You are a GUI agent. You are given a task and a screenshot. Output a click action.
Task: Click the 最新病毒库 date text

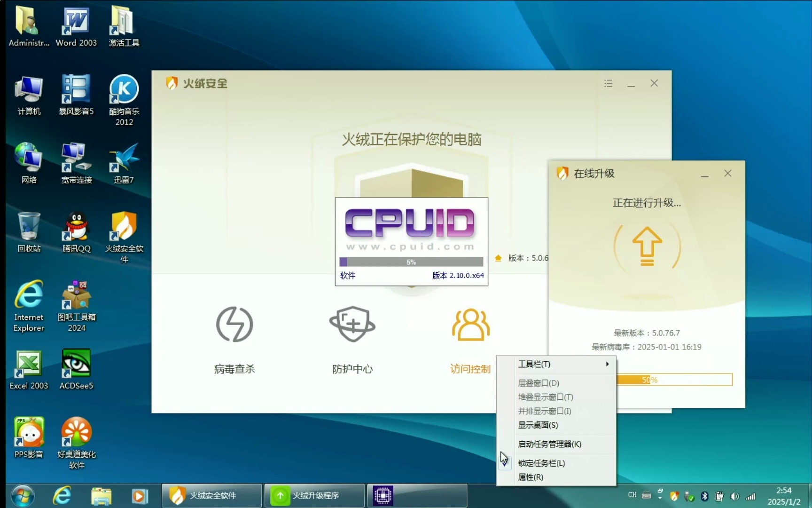click(x=647, y=347)
